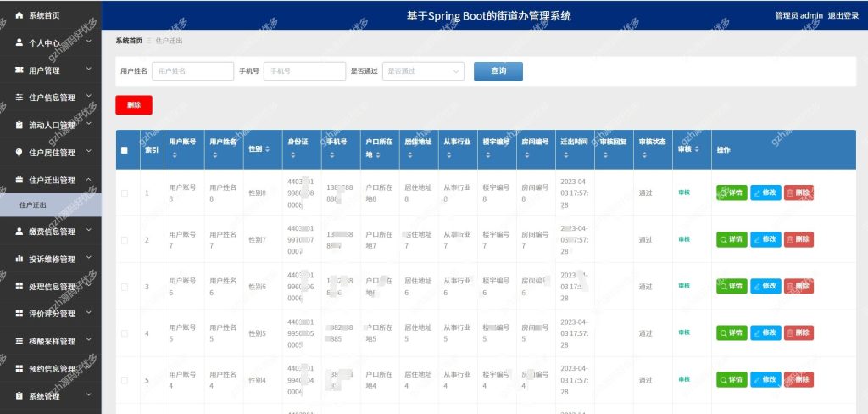
Task: Click the blue 查询 search button
Action: point(498,71)
